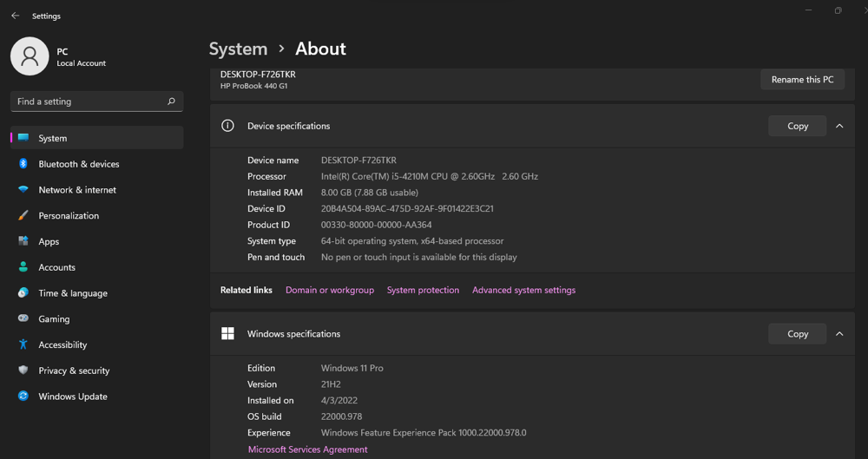The image size is (868, 459).
Task: Click the 8.00 GB installed RAM value
Action: coord(370,193)
